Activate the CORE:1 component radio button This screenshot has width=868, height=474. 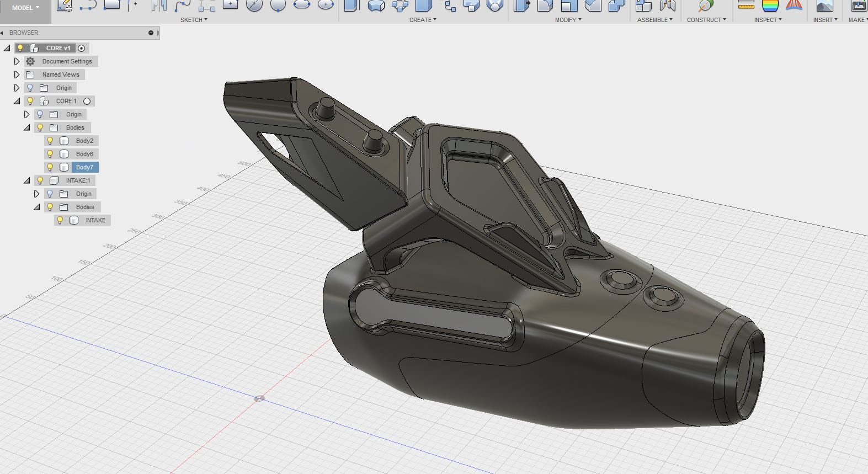tap(87, 101)
